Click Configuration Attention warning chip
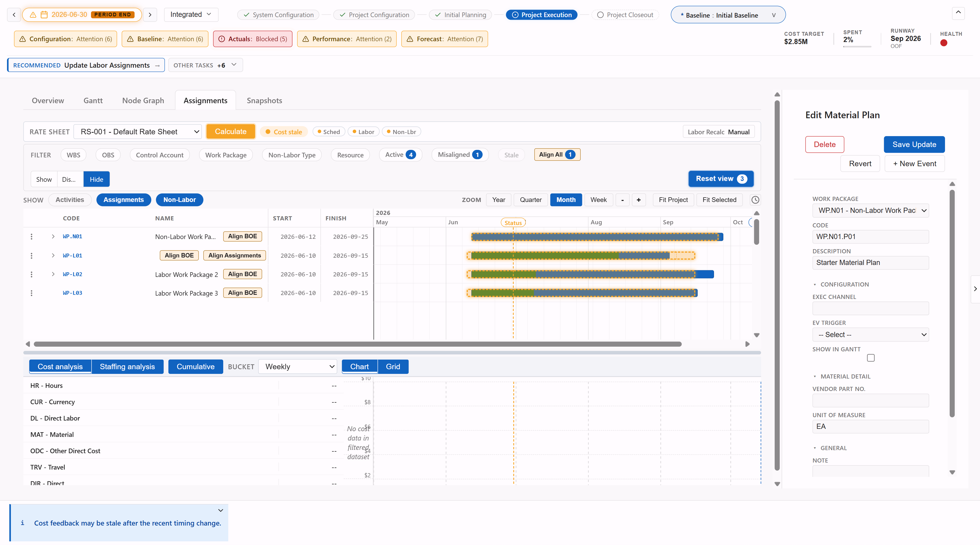This screenshot has height=545, width=980. click(65, 39)
